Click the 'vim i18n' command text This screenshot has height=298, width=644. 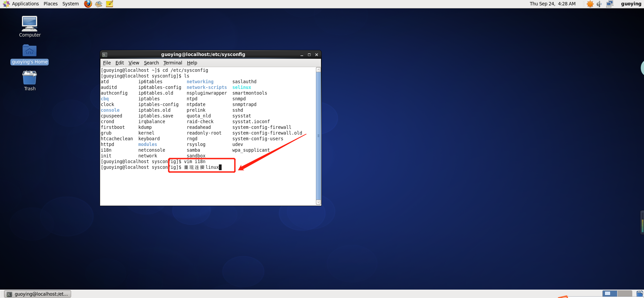pos(195,161)
